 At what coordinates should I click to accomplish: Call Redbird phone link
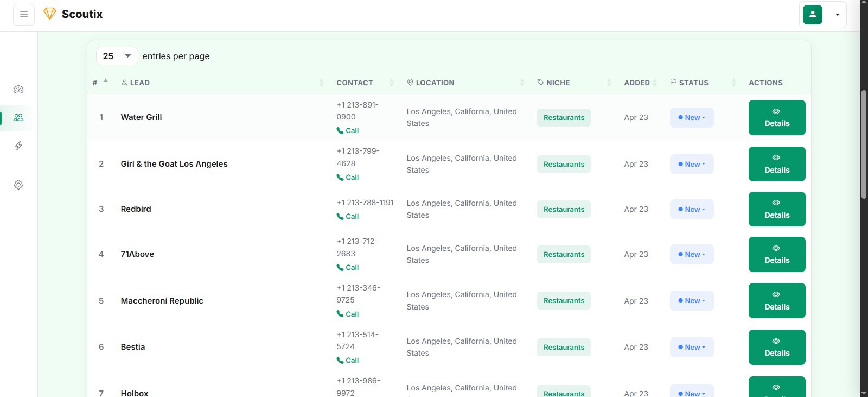[x=348, y=216]
